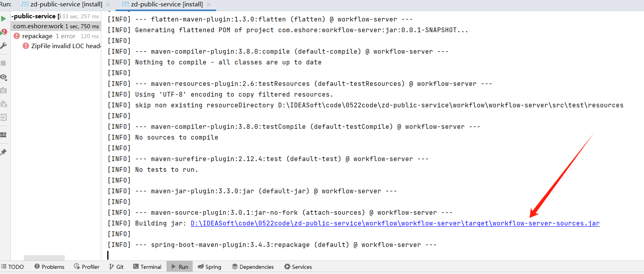Click the '120 ms' duration on repackage row

(x=90, y=36)
